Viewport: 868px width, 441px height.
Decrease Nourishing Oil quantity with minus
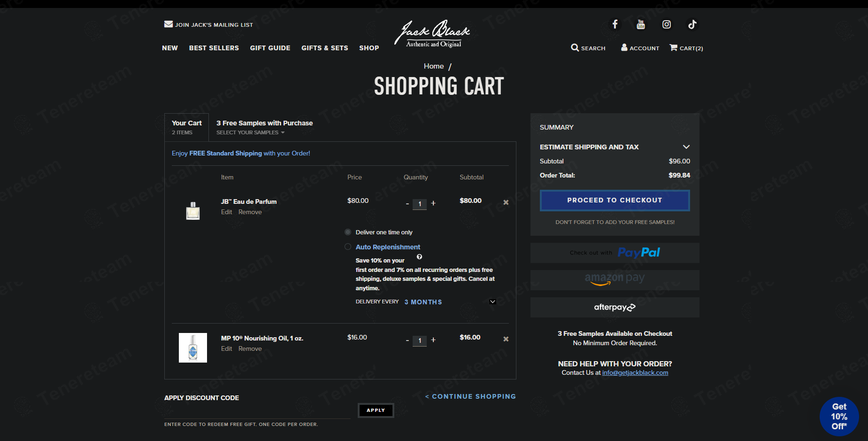(407, 340)
